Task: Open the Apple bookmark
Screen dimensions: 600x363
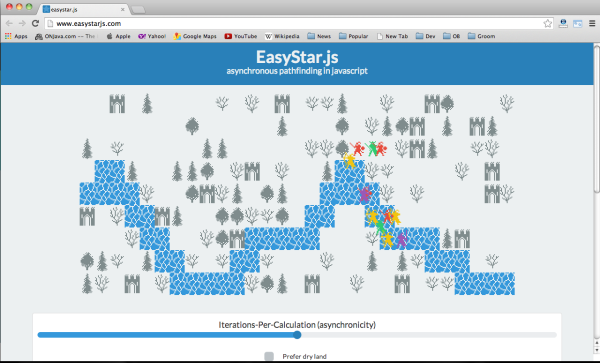Action: click(x=119, y=36)
